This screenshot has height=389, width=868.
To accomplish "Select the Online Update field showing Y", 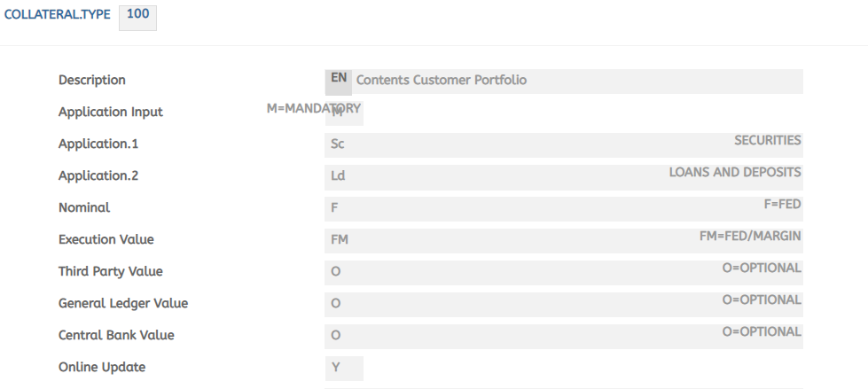I will point(344,368).
